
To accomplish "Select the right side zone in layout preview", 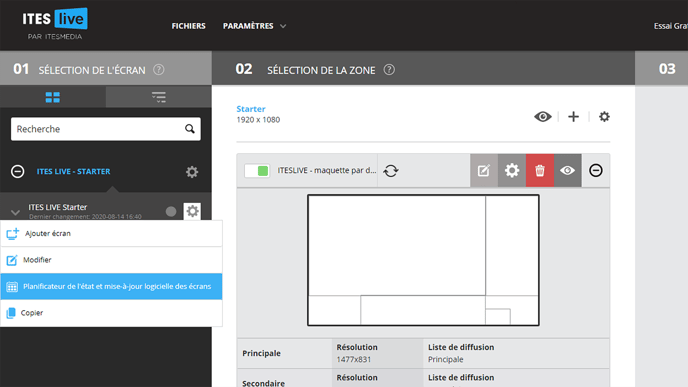I will pos(512,246).
